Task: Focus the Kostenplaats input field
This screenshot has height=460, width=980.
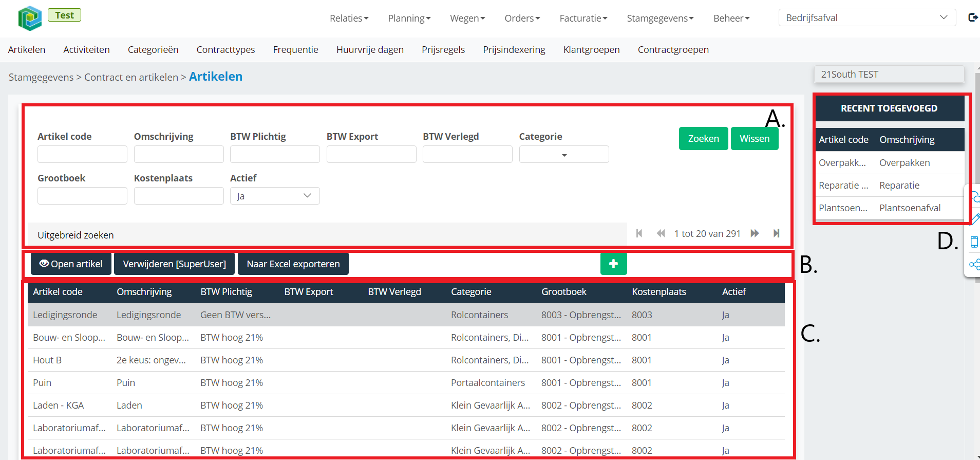Action: pyautogui.click(x=179, y=196)
